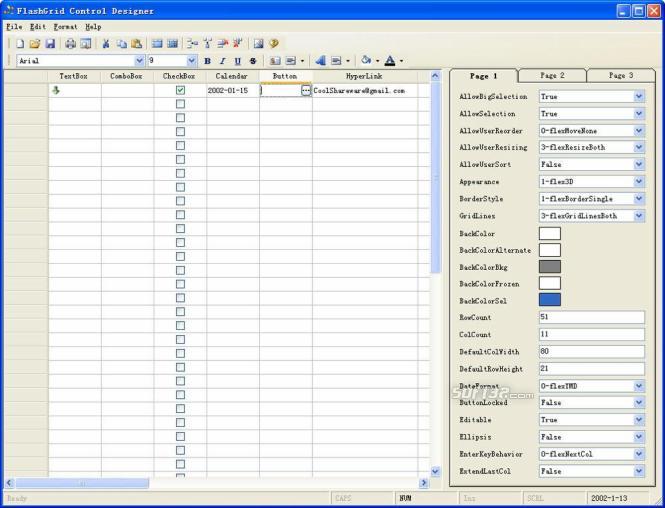
Task: Expand the AllowUserReorder dropdown
Action: [639, 131]
